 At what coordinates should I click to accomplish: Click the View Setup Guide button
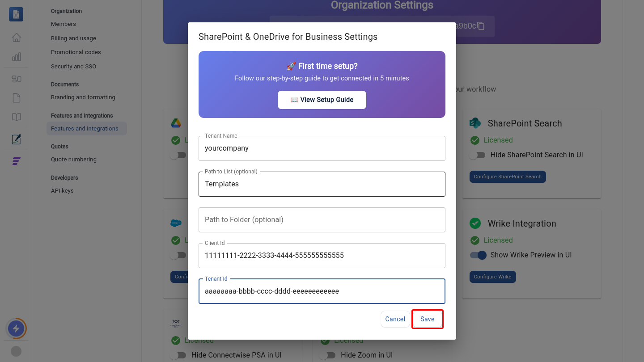point(322,100)
